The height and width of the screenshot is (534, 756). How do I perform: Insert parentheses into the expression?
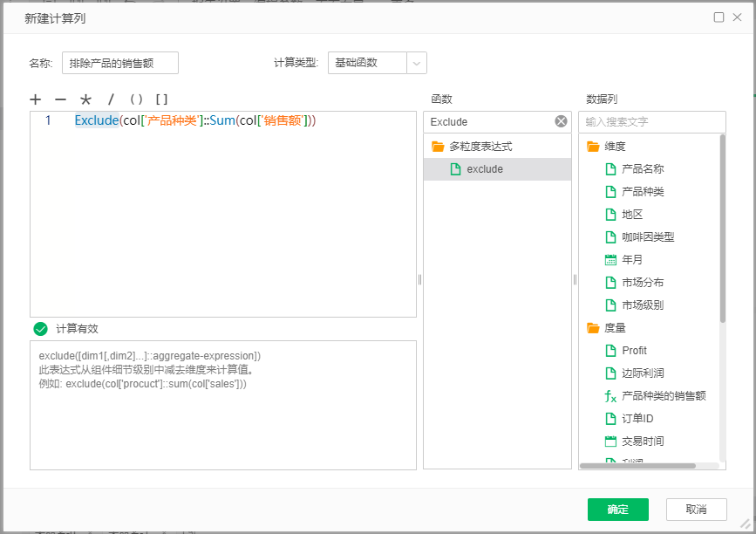coord(136,99)
